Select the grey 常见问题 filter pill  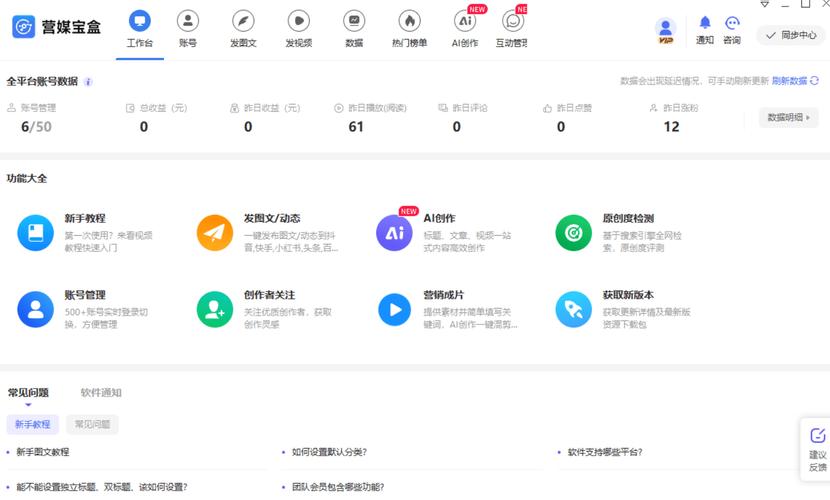coord(92,425)
